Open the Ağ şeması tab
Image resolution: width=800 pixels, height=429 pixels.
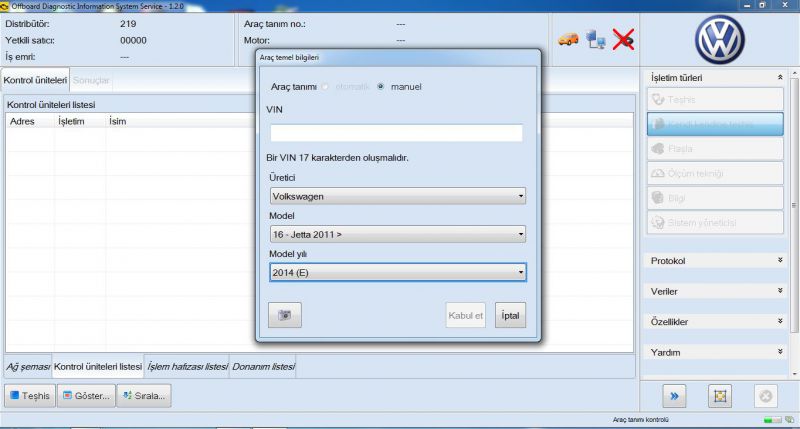click(28, 367)
